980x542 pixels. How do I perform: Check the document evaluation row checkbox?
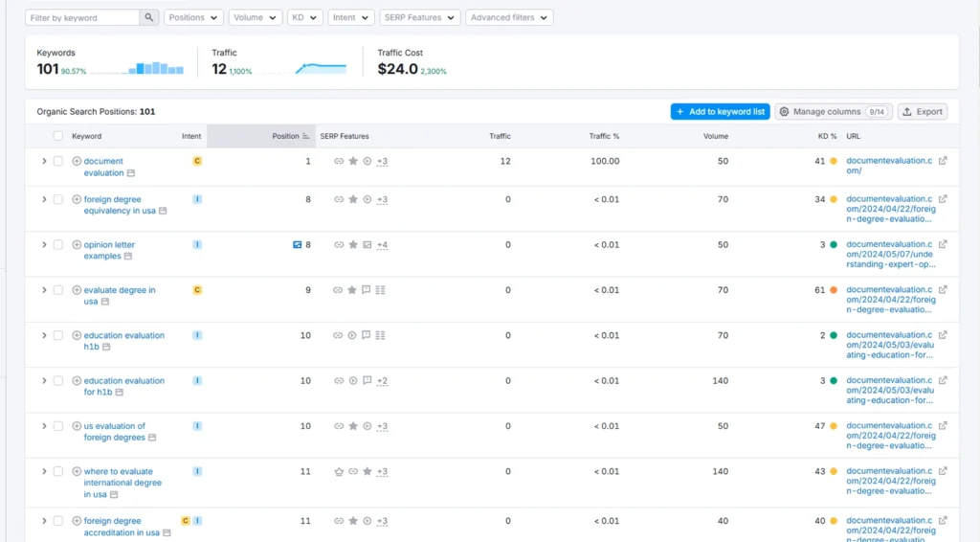[x=58, y=161]
